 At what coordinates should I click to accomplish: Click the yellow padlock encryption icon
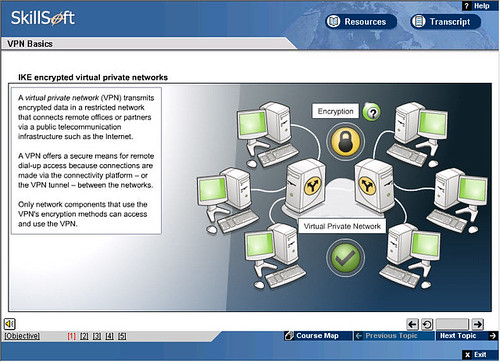(345, 142)
